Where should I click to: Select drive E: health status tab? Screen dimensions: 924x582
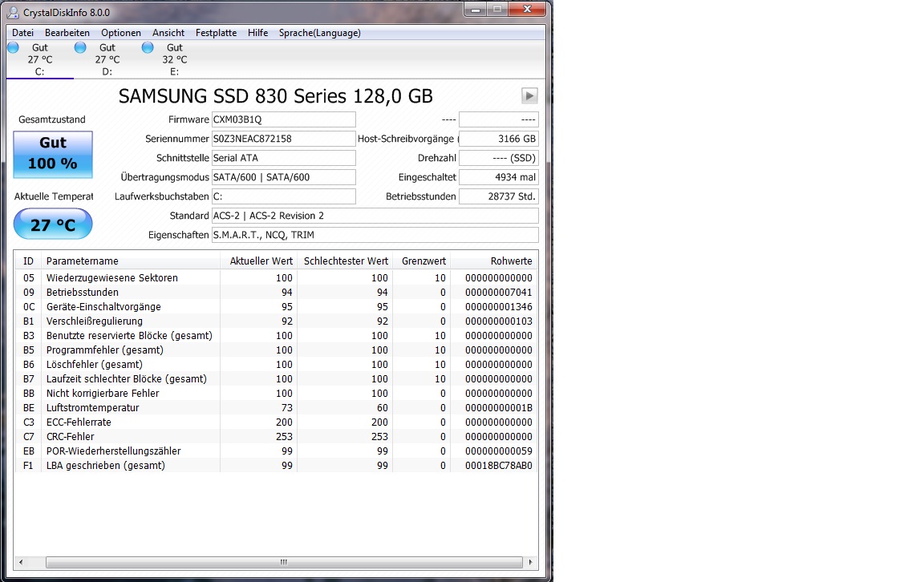(174, 59)
